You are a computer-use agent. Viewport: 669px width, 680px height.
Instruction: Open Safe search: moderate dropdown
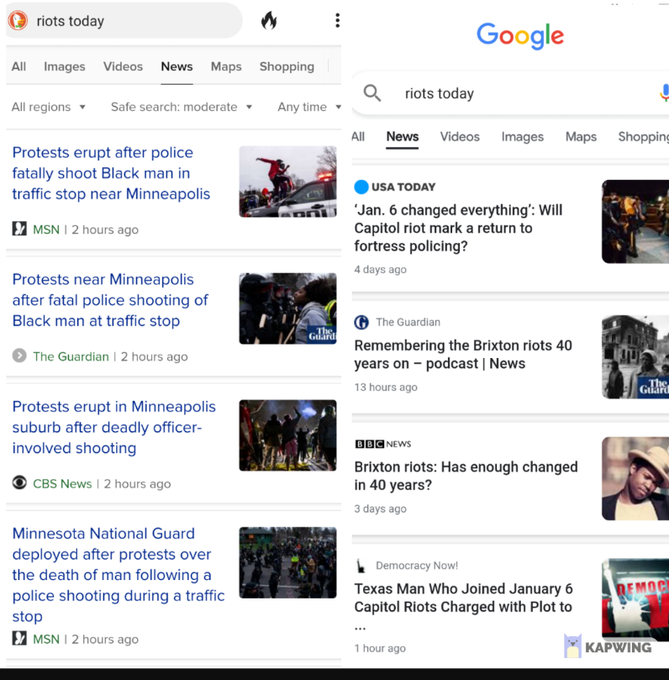click(x=181, y=107)
